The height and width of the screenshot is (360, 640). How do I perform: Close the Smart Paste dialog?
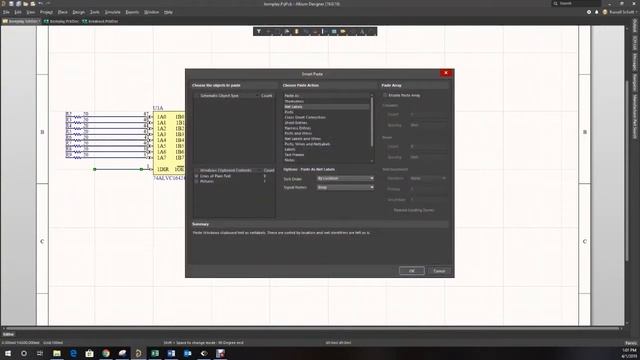[446, 73]
